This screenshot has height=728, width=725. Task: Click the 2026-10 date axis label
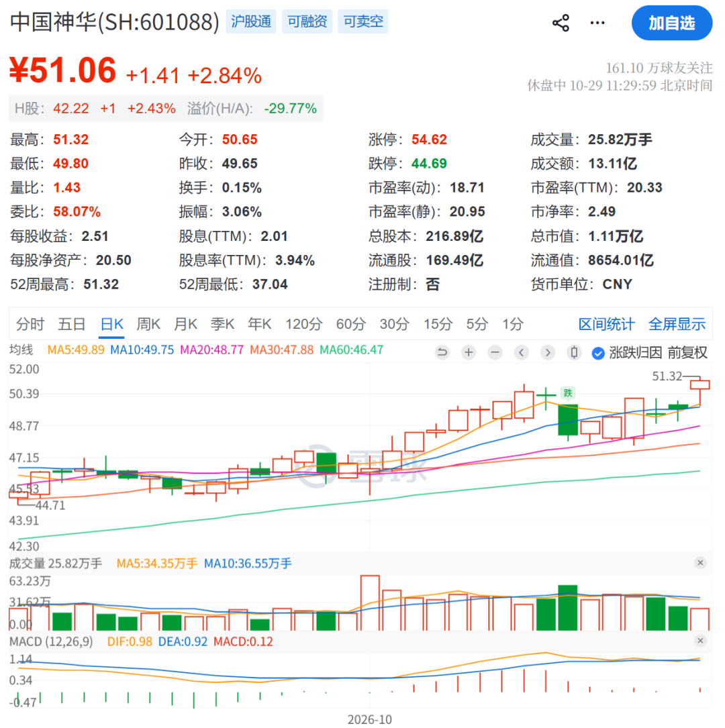[x=370, y=720]
